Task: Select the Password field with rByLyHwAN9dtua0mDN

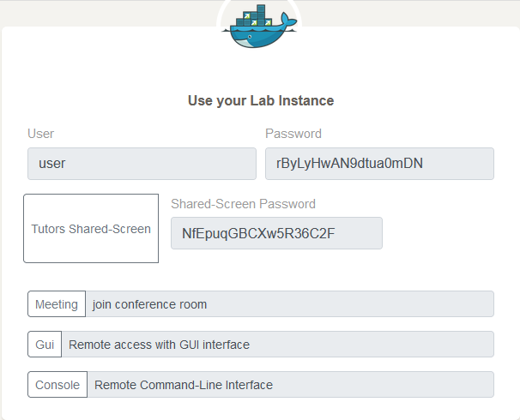Action: [379, 164]
